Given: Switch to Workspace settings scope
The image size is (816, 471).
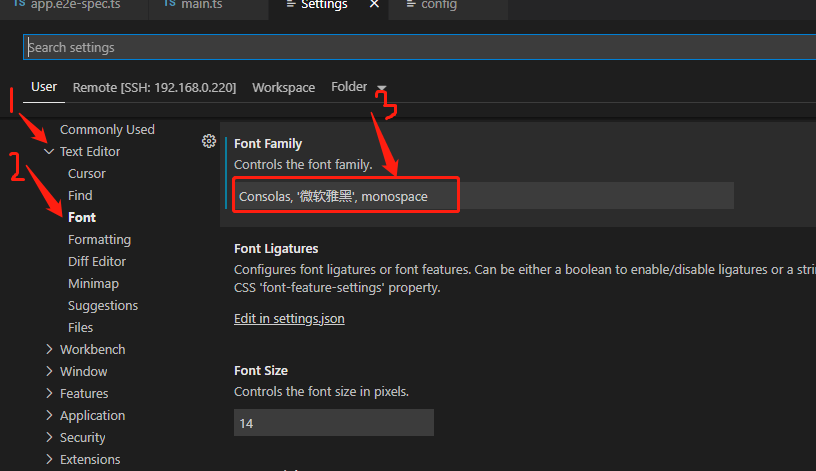Looking at the screenshot, I should [284, 87].
